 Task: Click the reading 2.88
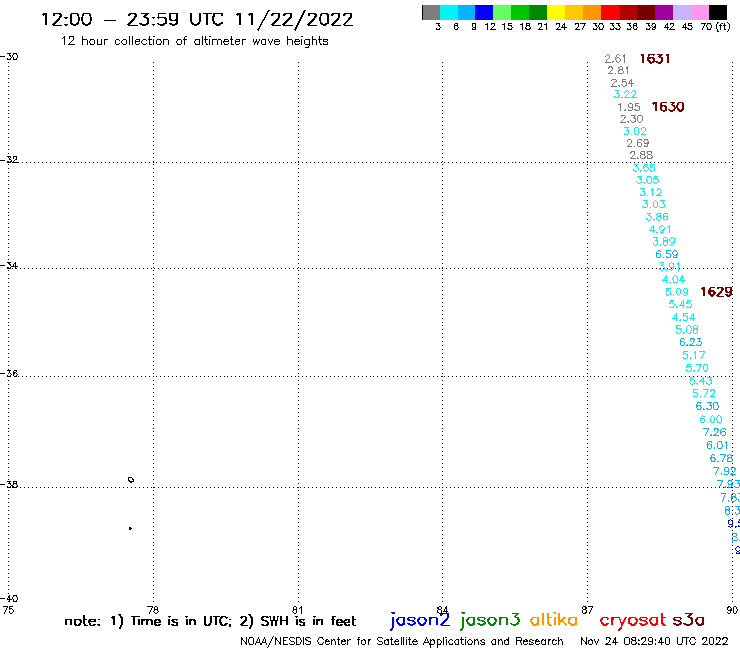(x=641, y=155)
